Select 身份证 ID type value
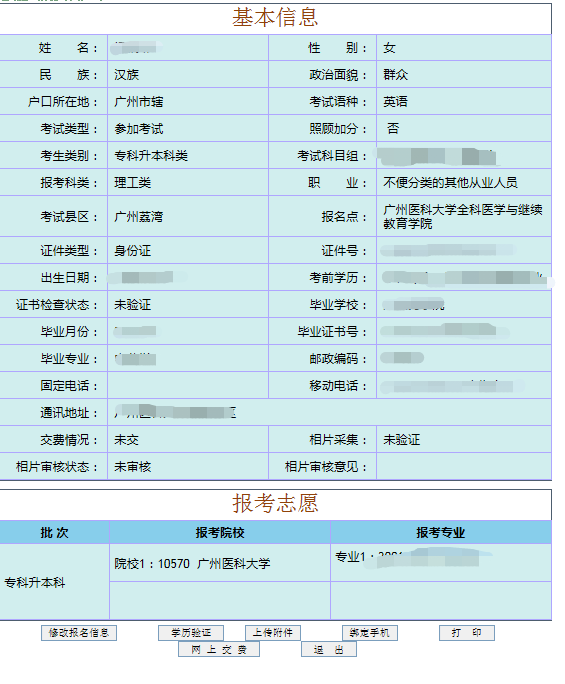565x684 pixels. point(133,251)
